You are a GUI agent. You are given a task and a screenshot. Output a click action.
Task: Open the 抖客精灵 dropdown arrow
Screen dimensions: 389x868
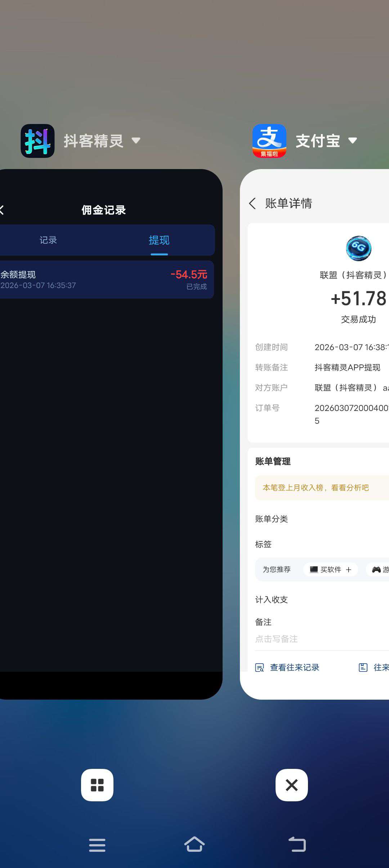click(136, 141)
